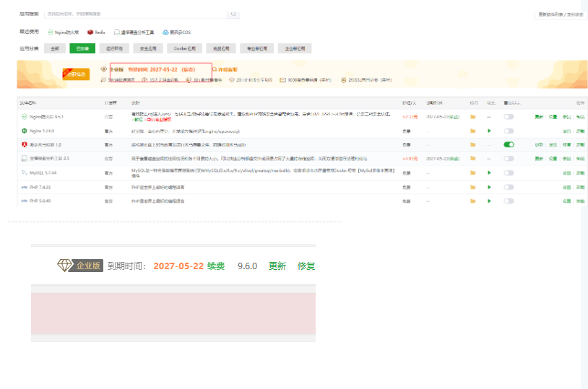Enable homepage display toggle for Nginx 1.24.0
Viewport: 588px width, 389px height.
509,131
